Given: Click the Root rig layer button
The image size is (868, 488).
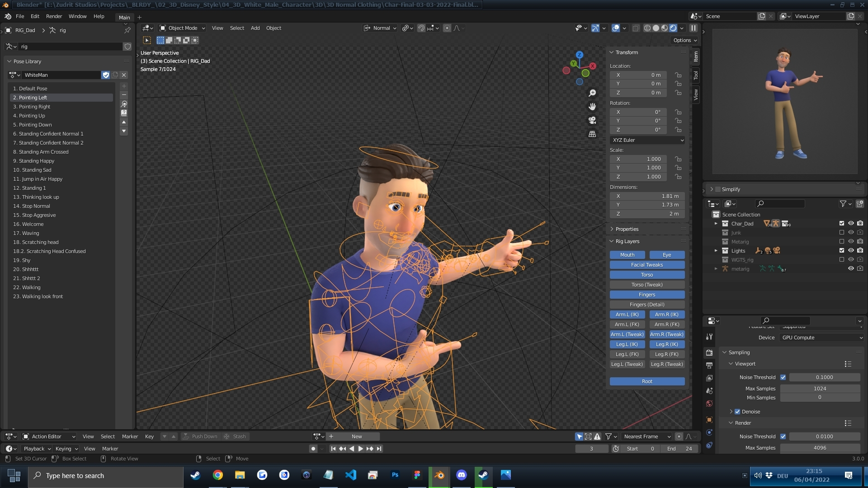Looking at the screenshot, I should [647, 381].
